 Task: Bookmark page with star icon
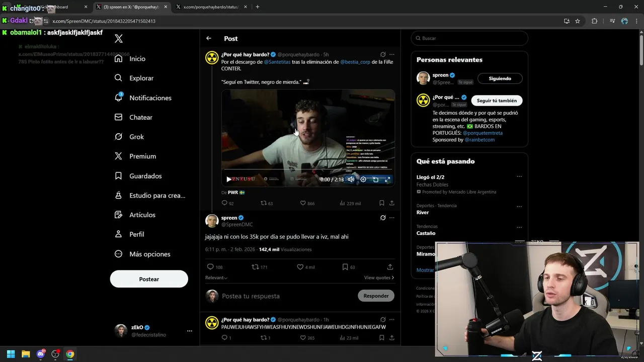578,21
